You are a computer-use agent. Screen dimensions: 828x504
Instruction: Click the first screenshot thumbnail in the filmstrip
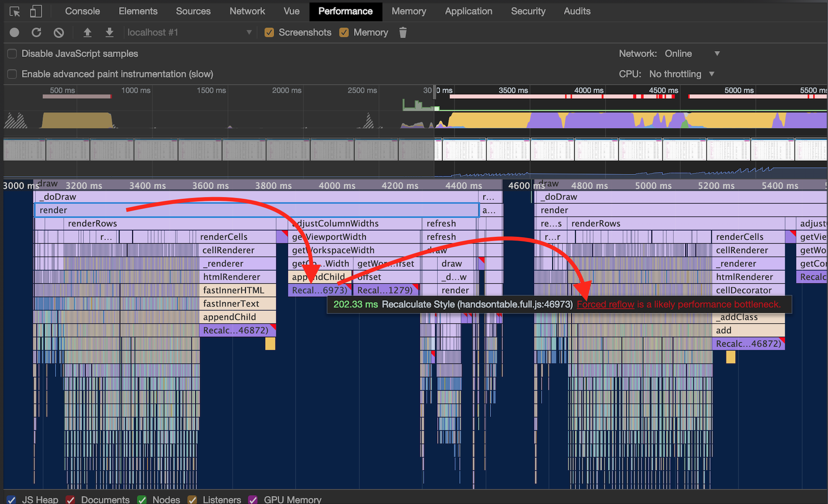coord(25,149)
